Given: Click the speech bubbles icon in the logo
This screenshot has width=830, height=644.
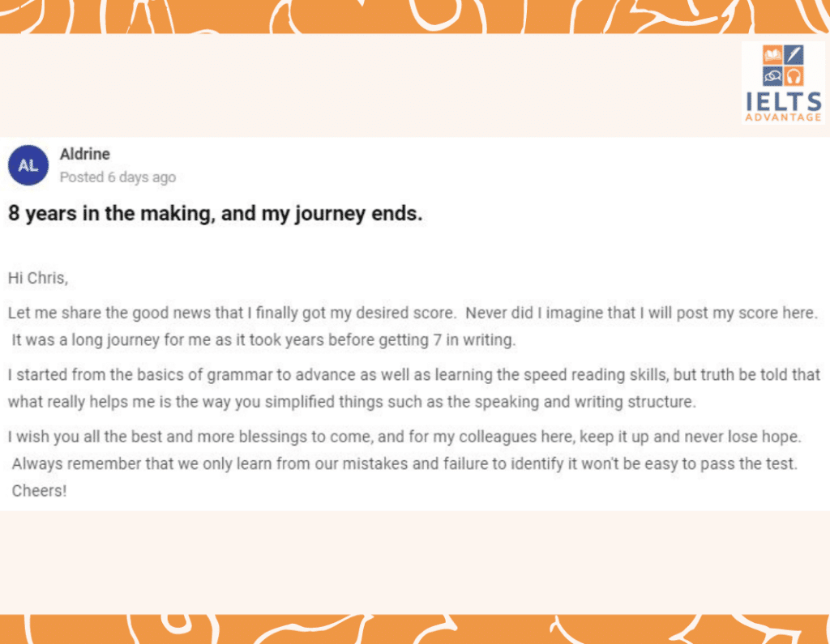Looking at the screenshot, I should 772,76.
